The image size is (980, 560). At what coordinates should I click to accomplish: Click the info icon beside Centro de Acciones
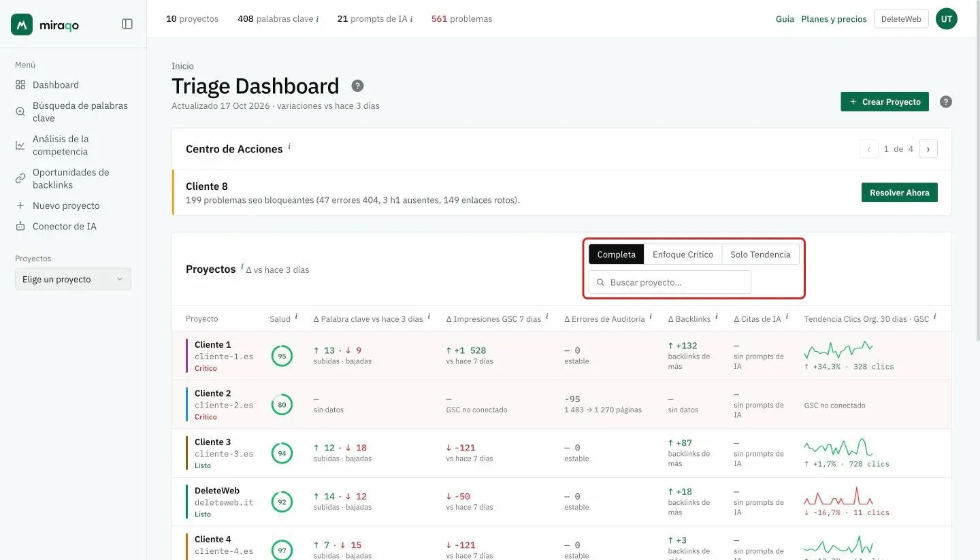pos(289,146)
